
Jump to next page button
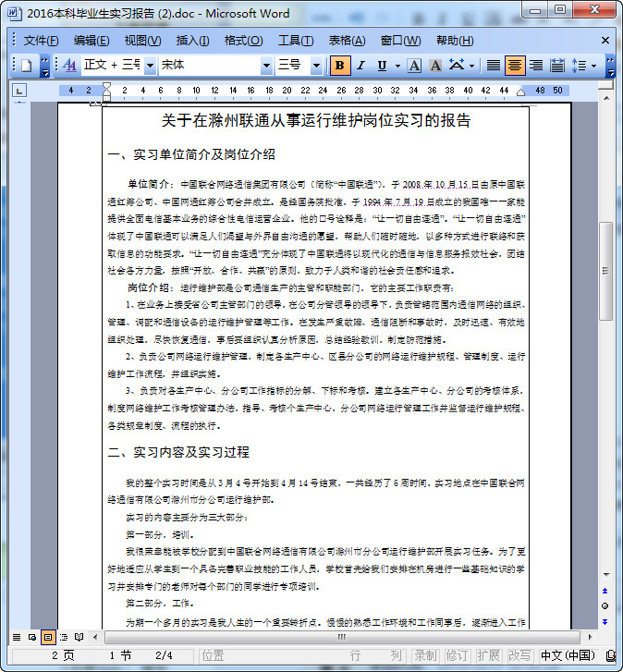point(605,622)
